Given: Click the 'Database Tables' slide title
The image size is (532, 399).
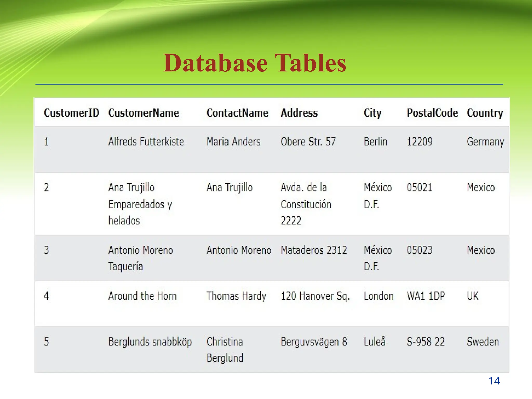Looking at the screenshot, I should click(255, 63).
